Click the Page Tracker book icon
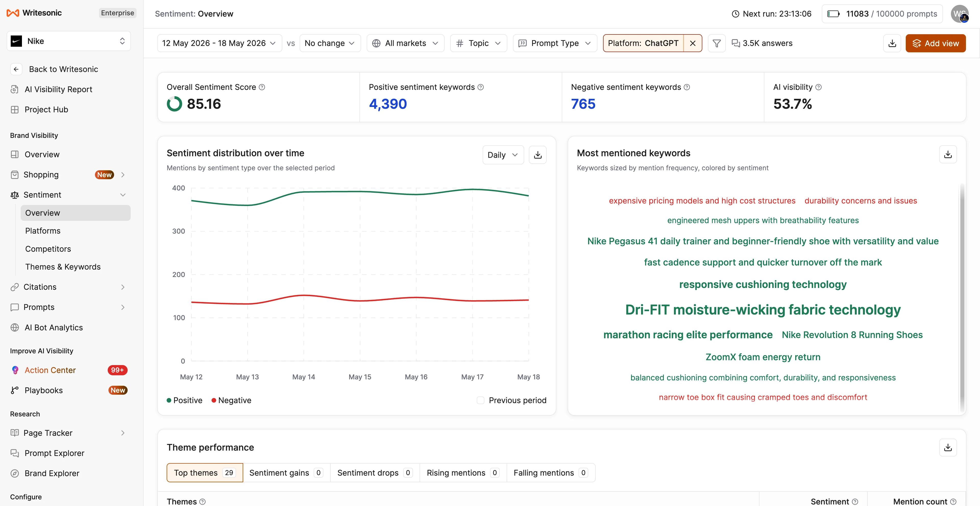The image size is (980, 506). 15,433
